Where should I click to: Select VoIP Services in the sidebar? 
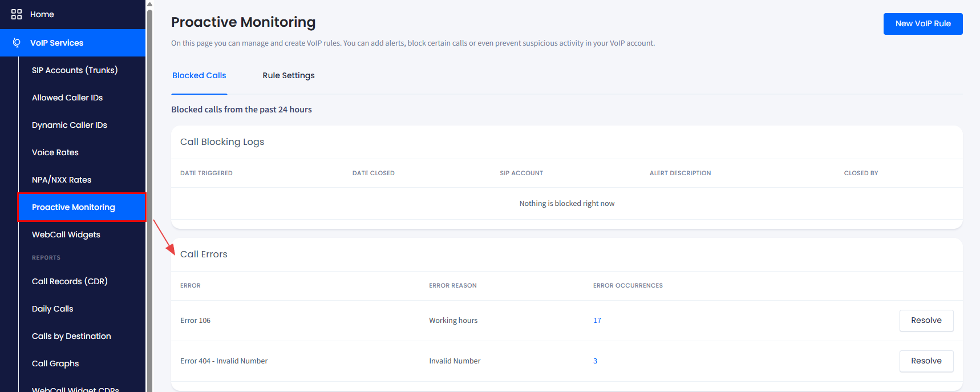[x=73, y=43]
